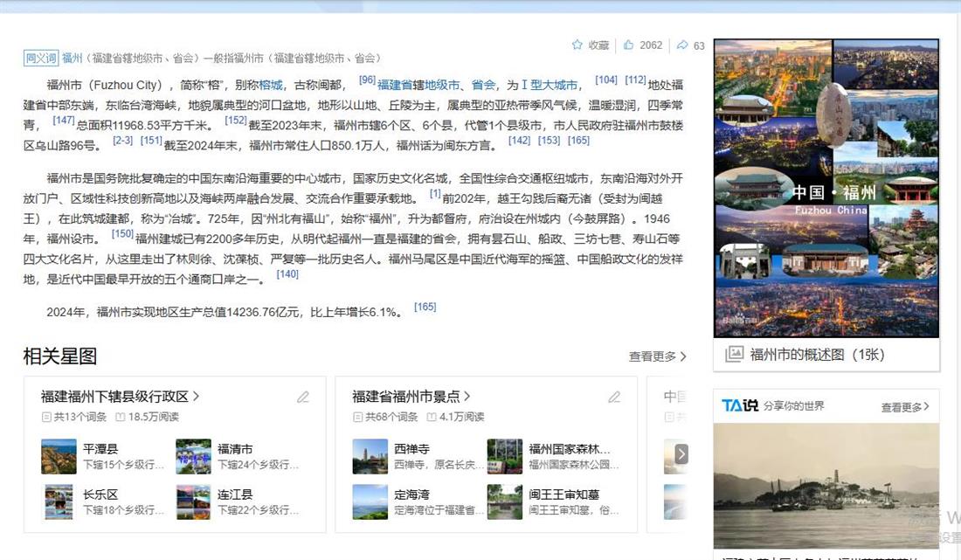Click the TA说 logo
Screen dimensions: 961x560
[x=740, y=405]
